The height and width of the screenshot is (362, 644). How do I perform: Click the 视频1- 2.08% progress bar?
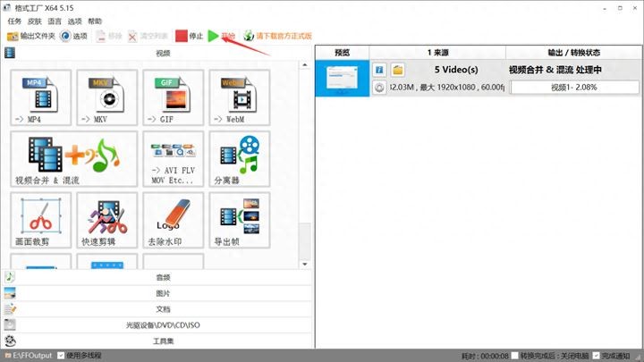pyautogui.click(x=574, y=87)
